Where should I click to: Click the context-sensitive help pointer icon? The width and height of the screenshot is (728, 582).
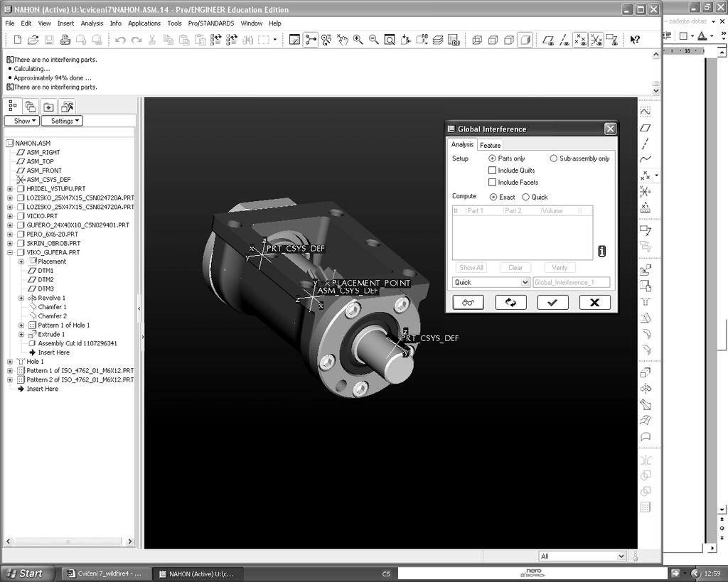[635, 40]
